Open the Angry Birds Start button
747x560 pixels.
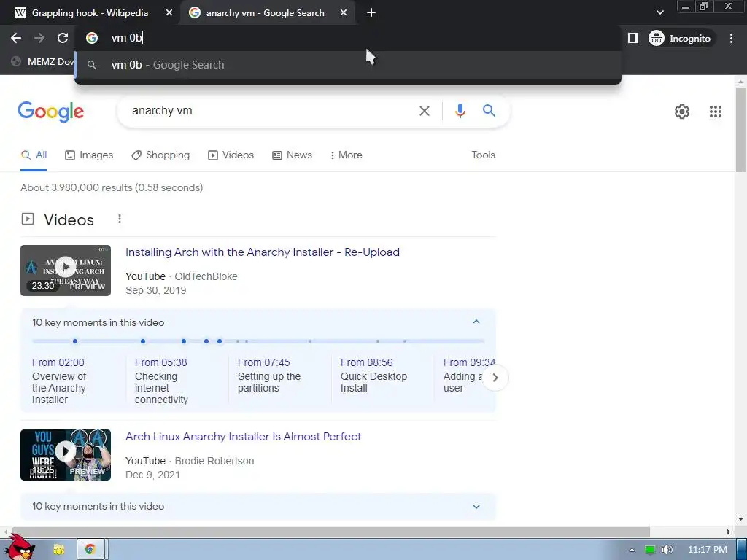point(19,548)
